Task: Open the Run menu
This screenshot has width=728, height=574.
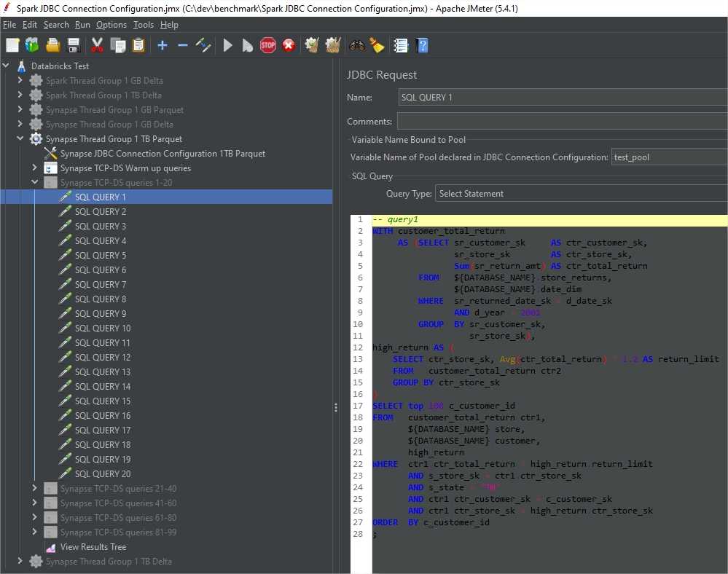Action: tap(82, 25)
